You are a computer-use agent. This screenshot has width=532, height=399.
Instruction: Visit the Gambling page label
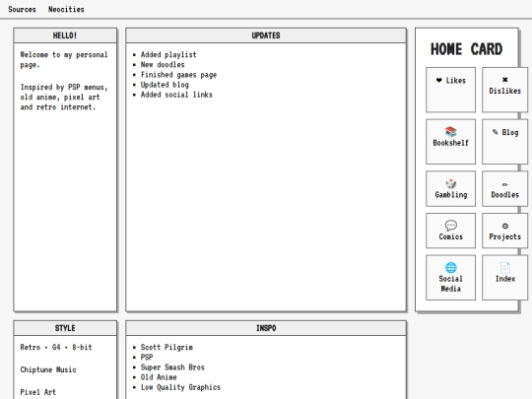(451, 194)
